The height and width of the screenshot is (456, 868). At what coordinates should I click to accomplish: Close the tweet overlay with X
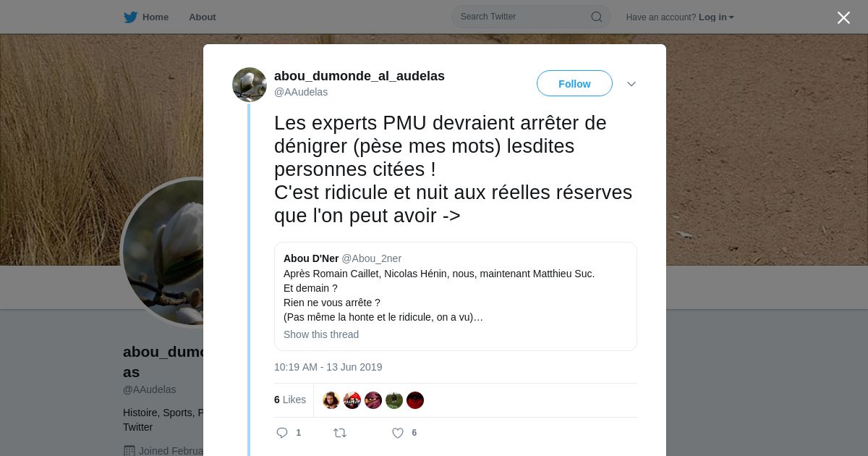click(x=843, y=17)
